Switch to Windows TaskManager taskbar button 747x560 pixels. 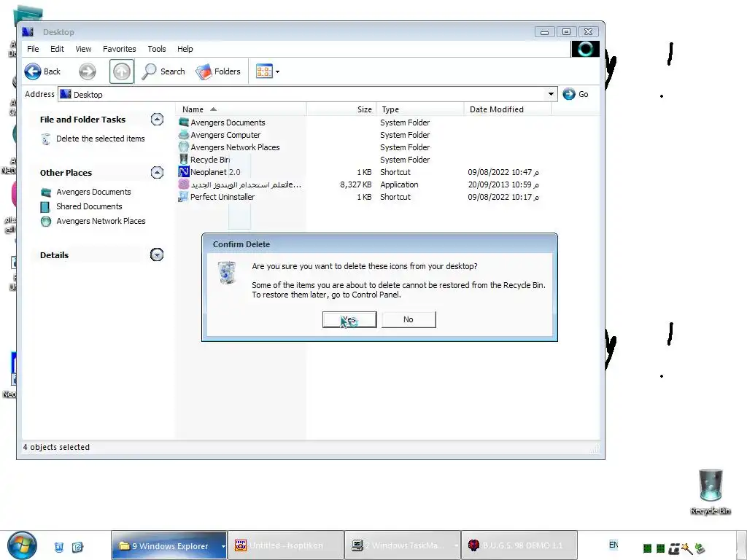coord(403,545)
